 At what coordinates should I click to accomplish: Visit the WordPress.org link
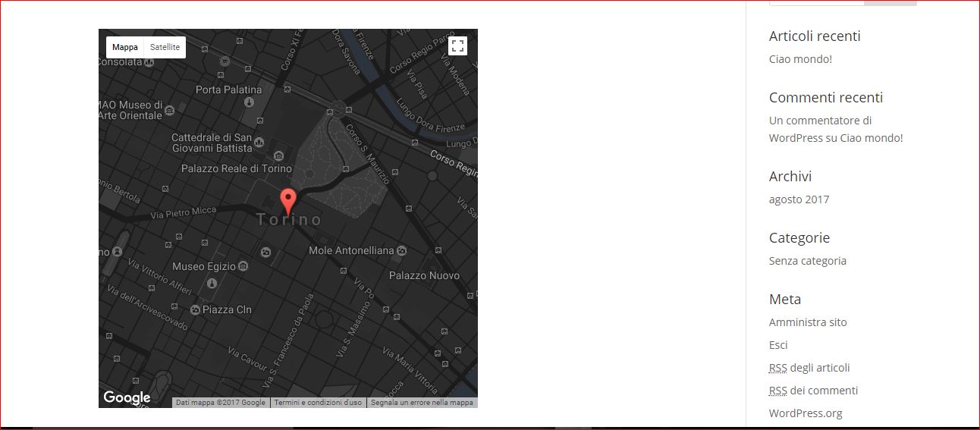806,413
